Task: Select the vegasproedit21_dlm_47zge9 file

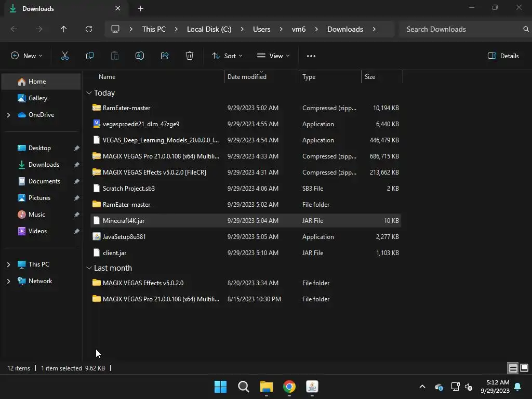Action: pos(246,124)
